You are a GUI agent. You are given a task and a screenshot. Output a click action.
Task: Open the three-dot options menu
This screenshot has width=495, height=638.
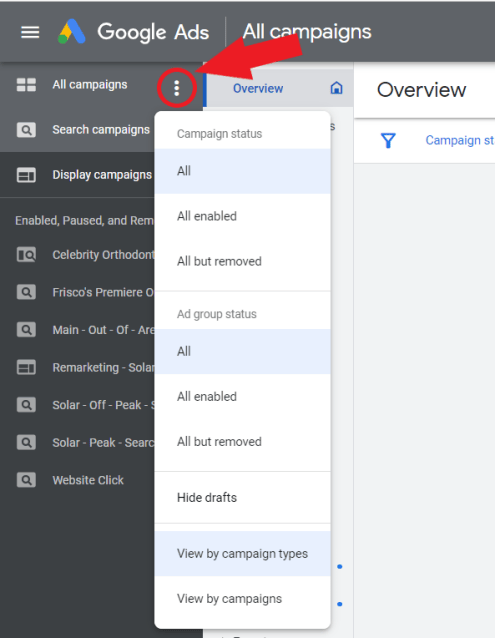(x=177, y=88)
